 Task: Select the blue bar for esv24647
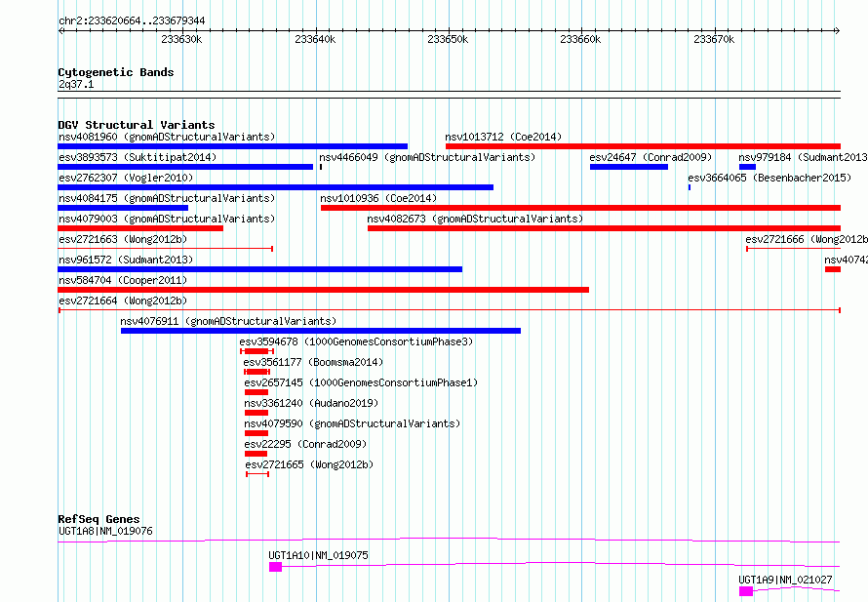[629, 167]
